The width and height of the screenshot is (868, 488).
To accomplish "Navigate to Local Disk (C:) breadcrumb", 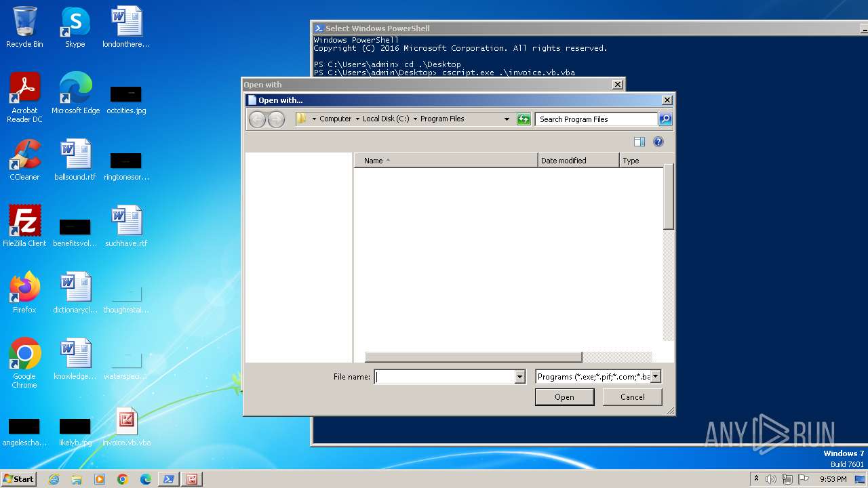I will click(386, 119).
